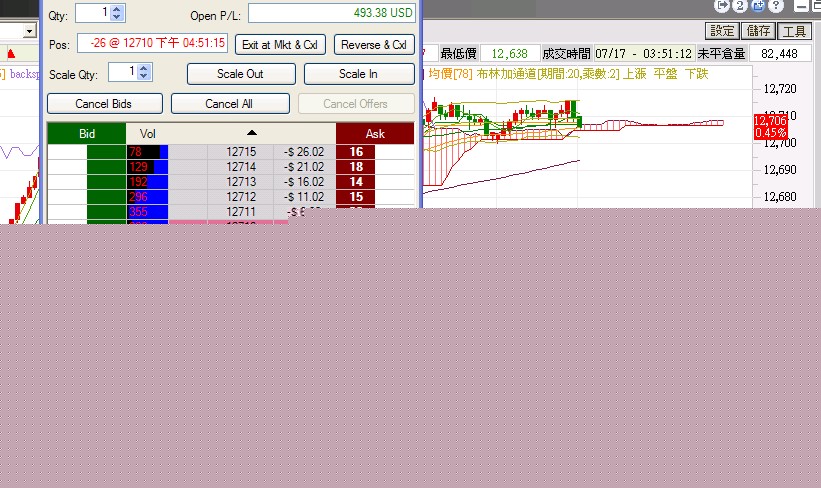Viewport: 821px width, 488px height.
Task: Click the P/L value -$ 11.02
Action: pyautogui.click(x=304, y=197)
